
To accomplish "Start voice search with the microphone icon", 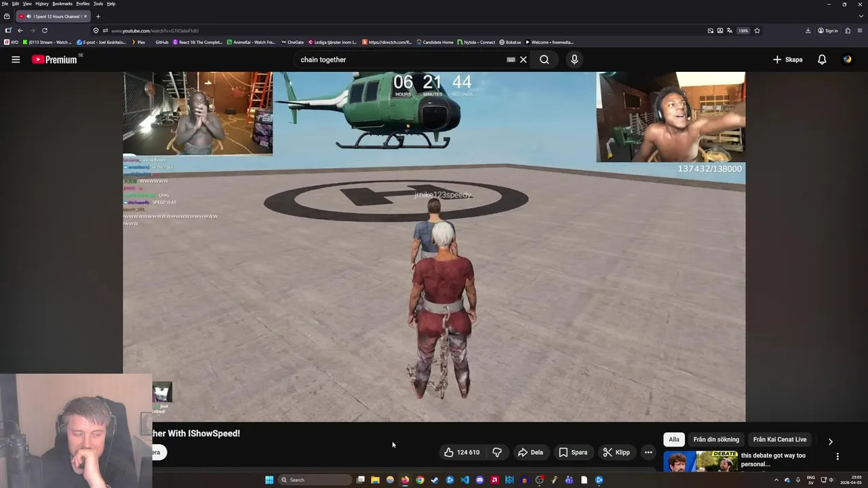I will 574,60.
